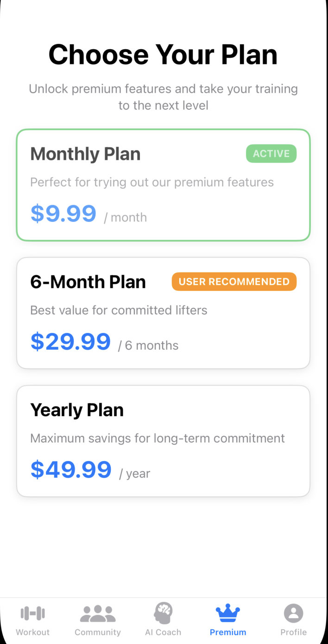Tap the Maximum savings description text

(x=158, y=438)
